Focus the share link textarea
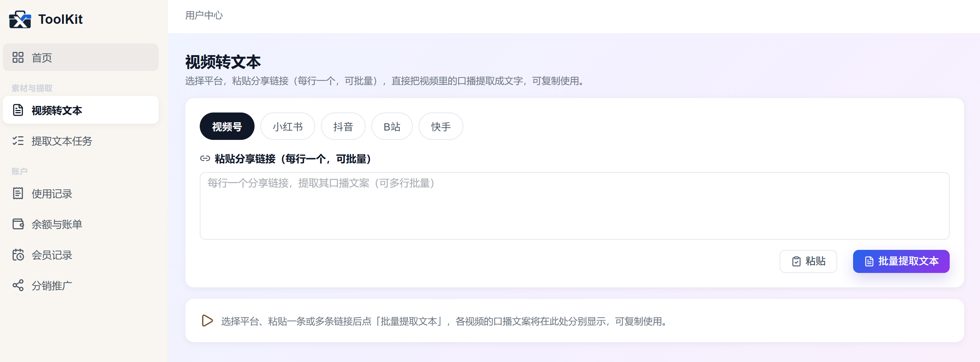Viewport: 980px width, 362px height. tap(574, 206)
